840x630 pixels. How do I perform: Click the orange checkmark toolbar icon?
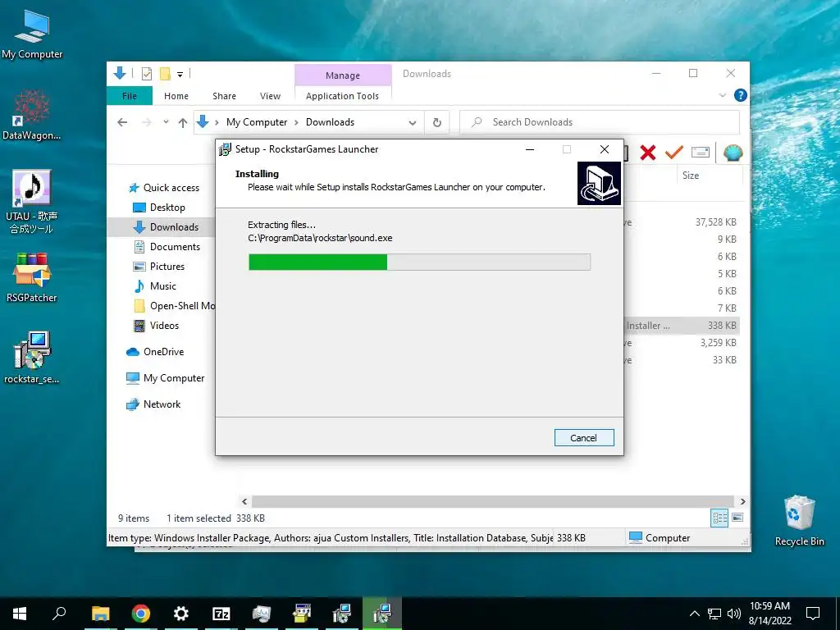pos(674,153)
